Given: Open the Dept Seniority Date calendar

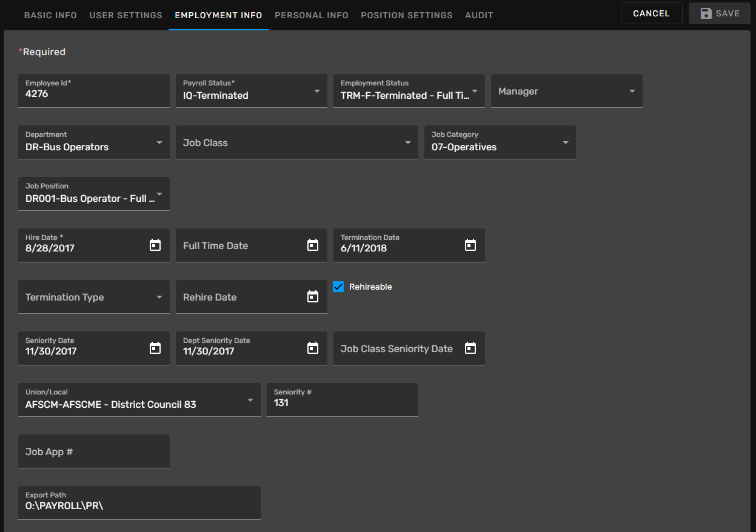Looking at the screenshot, I should coord(313,348).
